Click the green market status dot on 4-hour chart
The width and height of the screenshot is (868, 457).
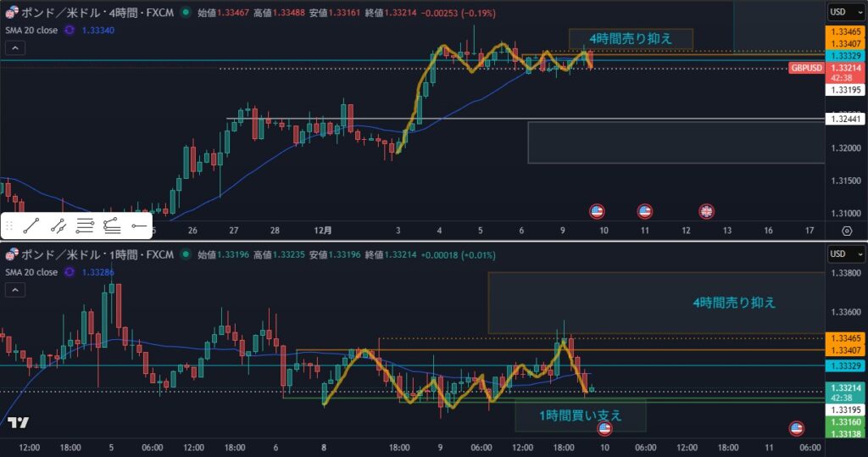186,14
